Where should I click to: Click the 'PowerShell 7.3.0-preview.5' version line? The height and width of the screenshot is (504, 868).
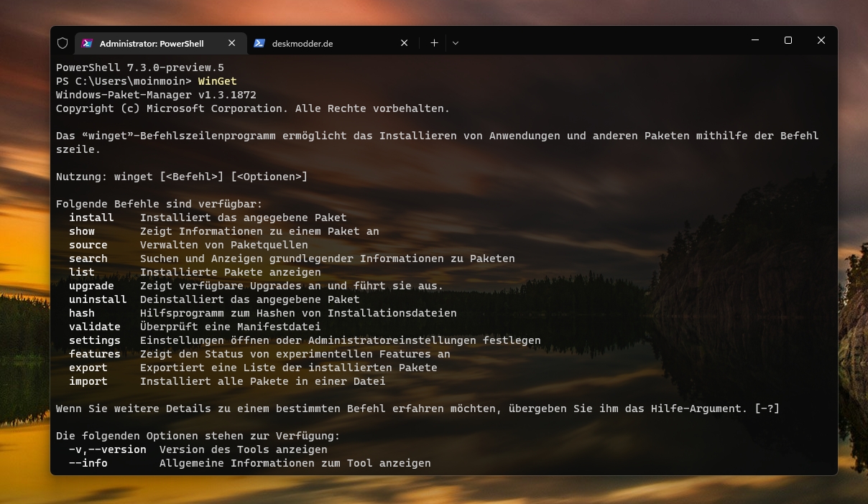(140, 67)
